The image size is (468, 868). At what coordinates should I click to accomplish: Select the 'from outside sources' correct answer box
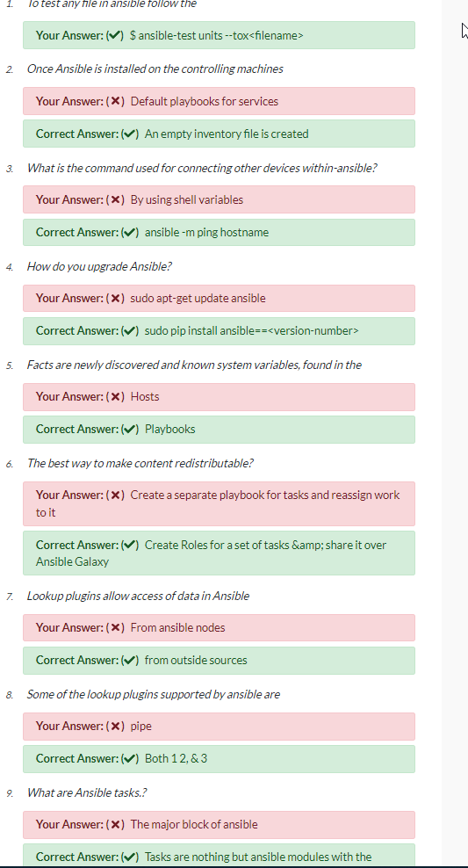[219, 661]
